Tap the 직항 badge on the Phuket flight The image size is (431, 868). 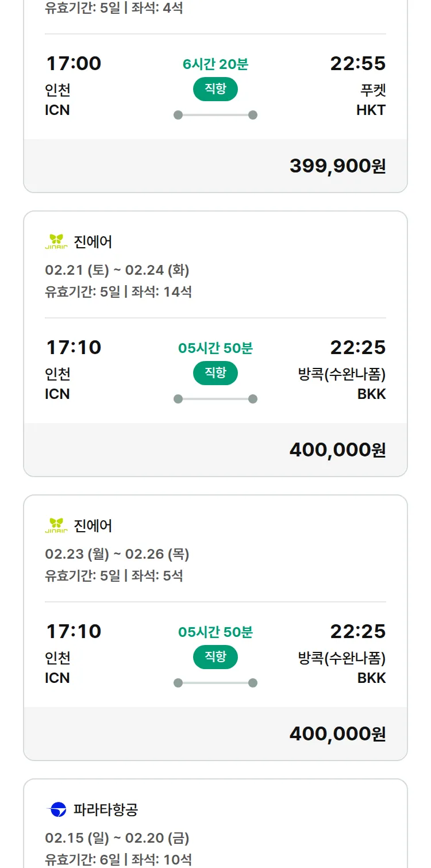click(215, 89)
